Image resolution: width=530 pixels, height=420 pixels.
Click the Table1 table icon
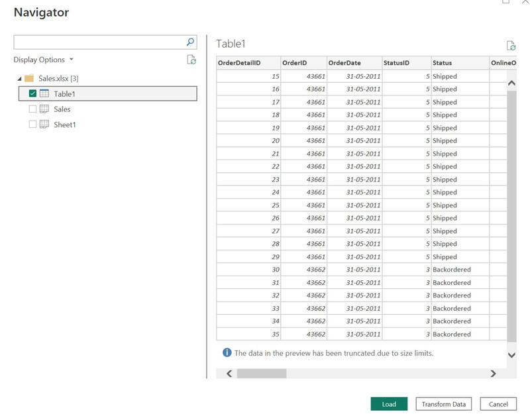click(x=44, y=93)
